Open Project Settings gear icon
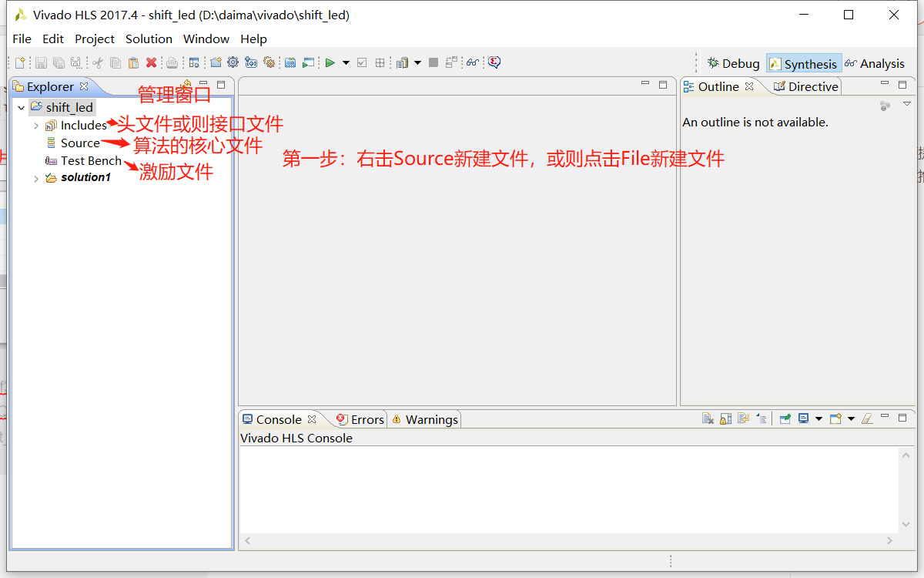 (x=233, y=62)
